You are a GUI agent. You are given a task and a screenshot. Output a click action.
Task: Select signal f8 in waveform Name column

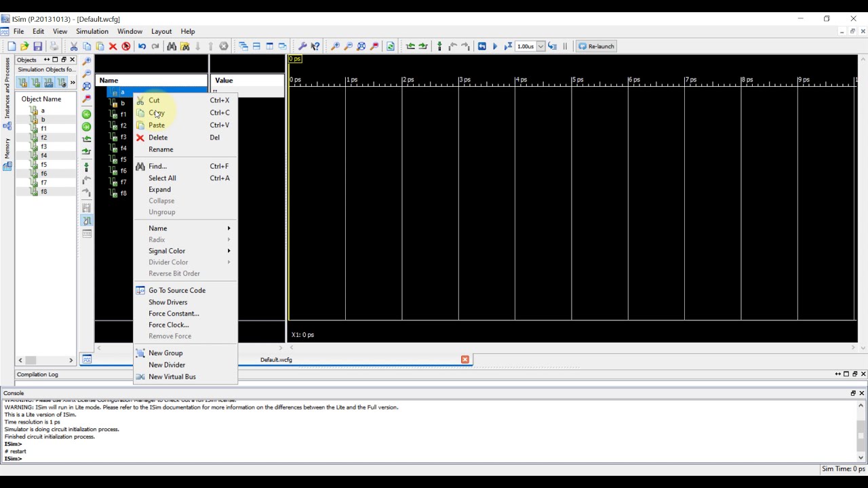(x=123, y=193)
